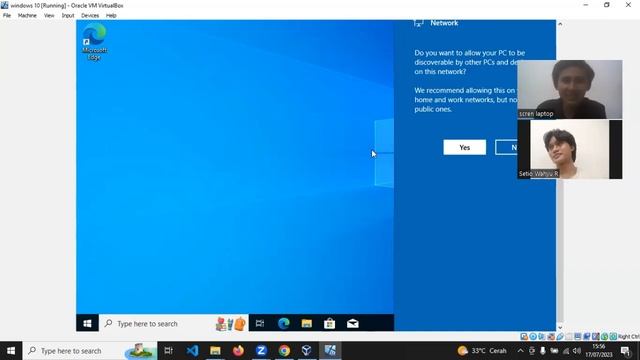Open host File Explorer from taskbar
Viewport: 640px width, 360px height.
point(215,351)
